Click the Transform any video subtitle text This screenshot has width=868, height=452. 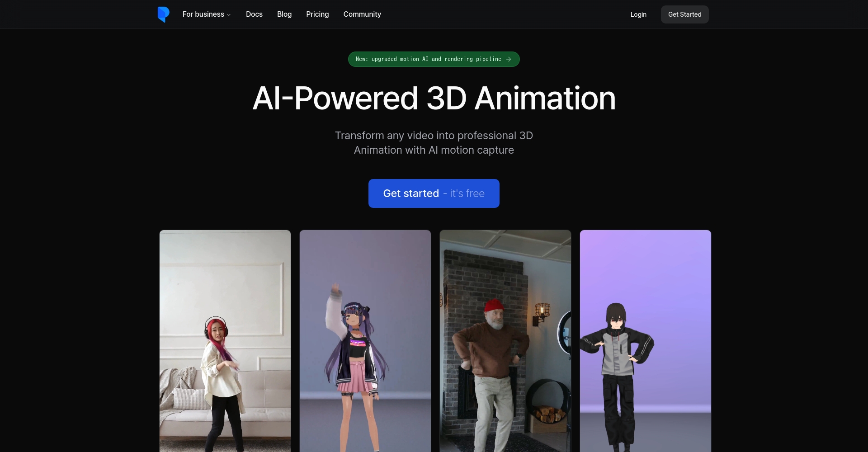434,143
